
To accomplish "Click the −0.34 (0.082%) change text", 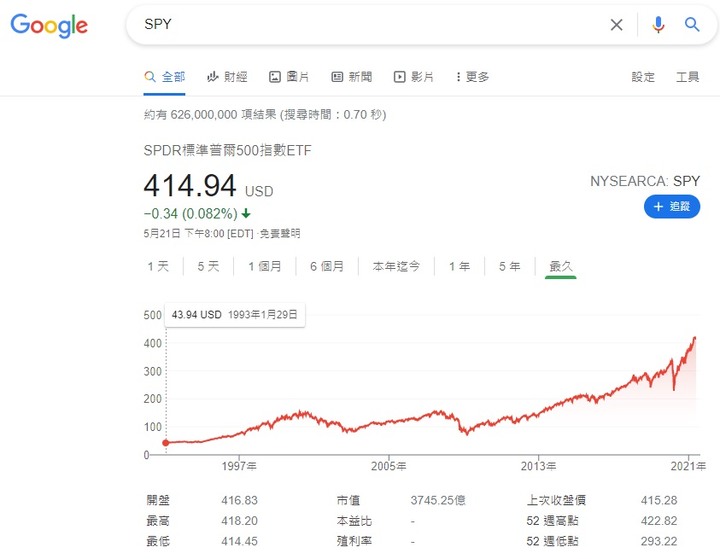I will (x=191, y=214).
